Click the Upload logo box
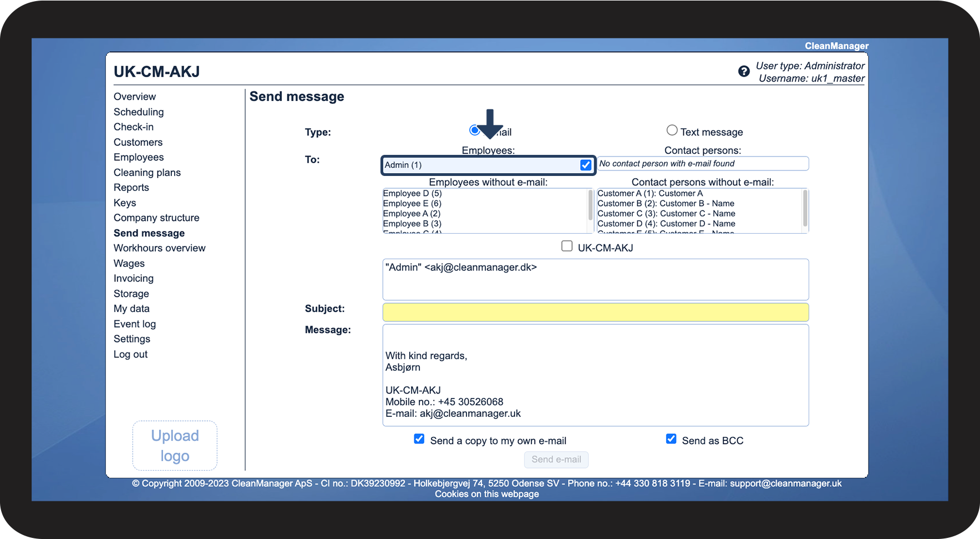Screen dimensions: 980x539 pyautogui.click(x=175, y=446)
